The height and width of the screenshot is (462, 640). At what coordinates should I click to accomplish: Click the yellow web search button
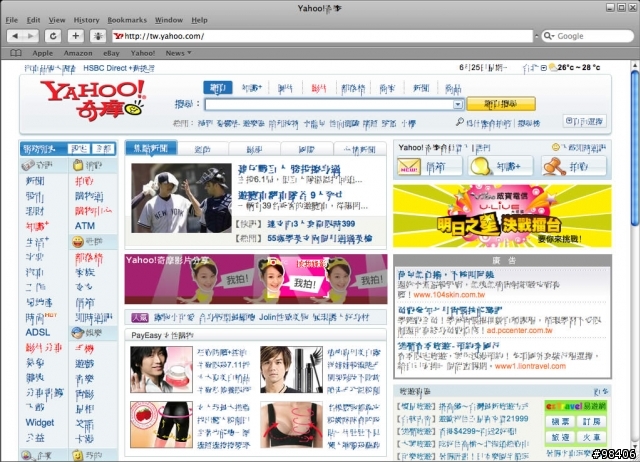[501, 104]
